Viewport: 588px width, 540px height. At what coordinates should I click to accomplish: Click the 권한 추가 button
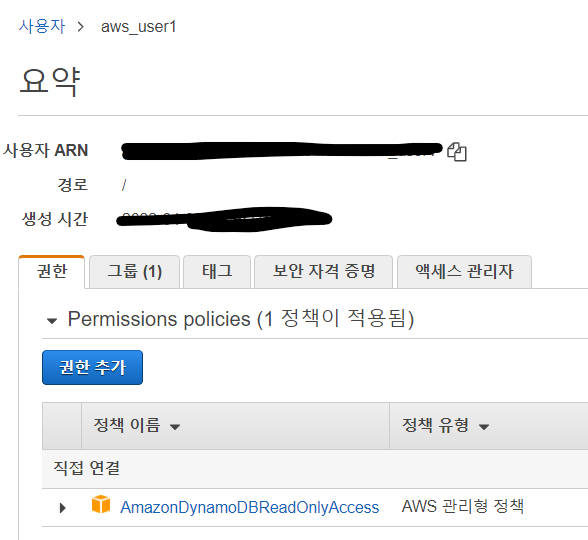[x=93, y=368]
